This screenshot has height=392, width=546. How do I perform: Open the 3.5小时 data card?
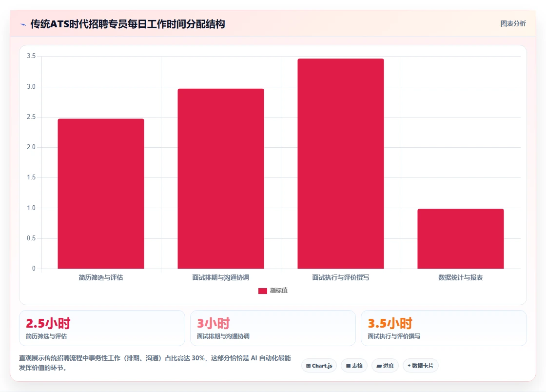pos(444,328)
